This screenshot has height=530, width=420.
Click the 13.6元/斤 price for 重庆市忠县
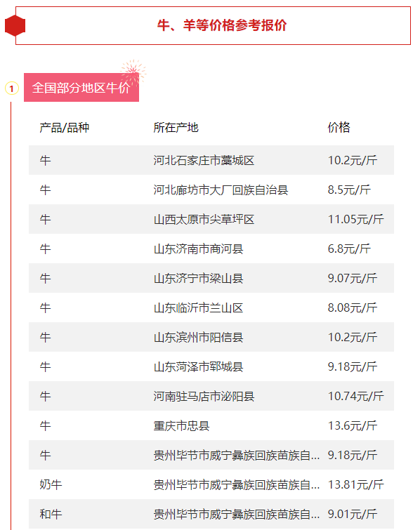(353, 425)
